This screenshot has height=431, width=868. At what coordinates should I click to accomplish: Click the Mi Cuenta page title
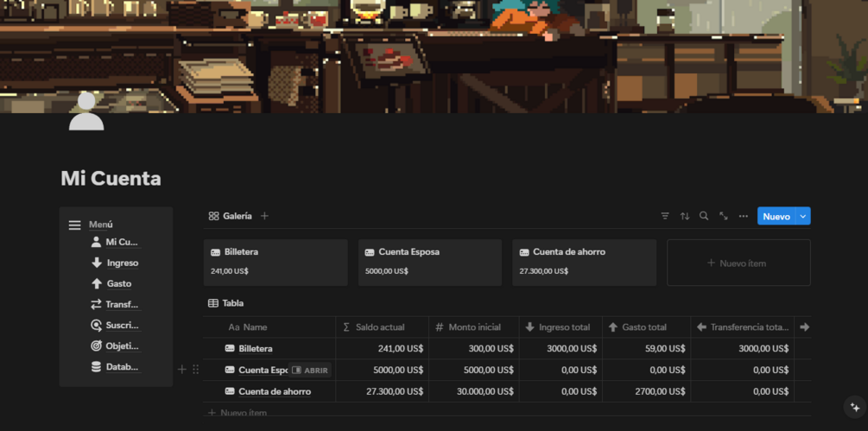pyautogui.click(x=111, y=179)
